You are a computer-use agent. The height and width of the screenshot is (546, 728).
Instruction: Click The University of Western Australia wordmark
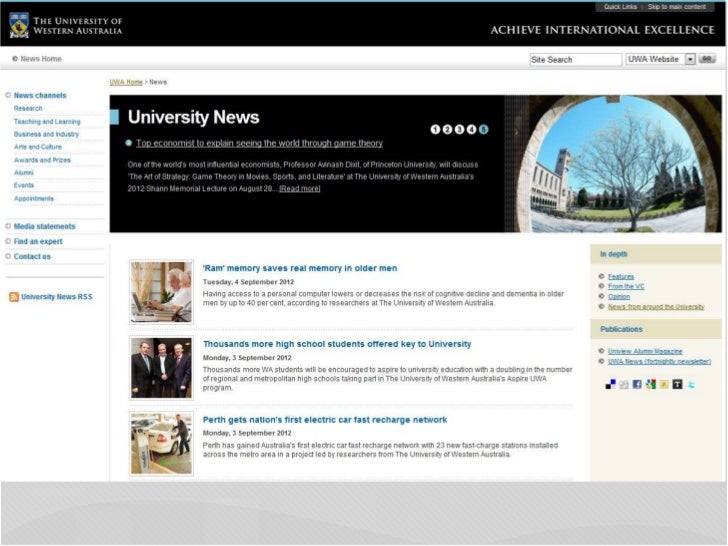pos(78,26)
